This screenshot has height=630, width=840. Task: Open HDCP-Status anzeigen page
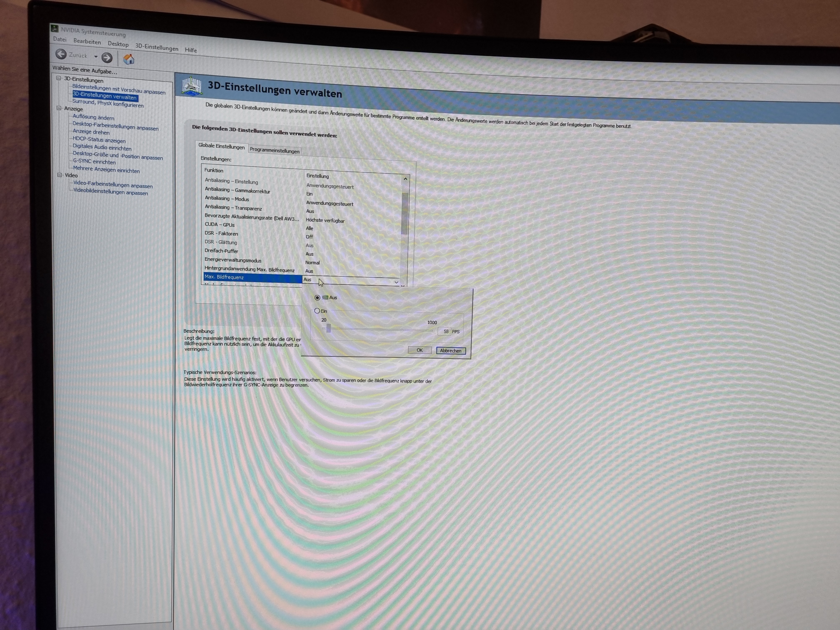coord(99,140)
